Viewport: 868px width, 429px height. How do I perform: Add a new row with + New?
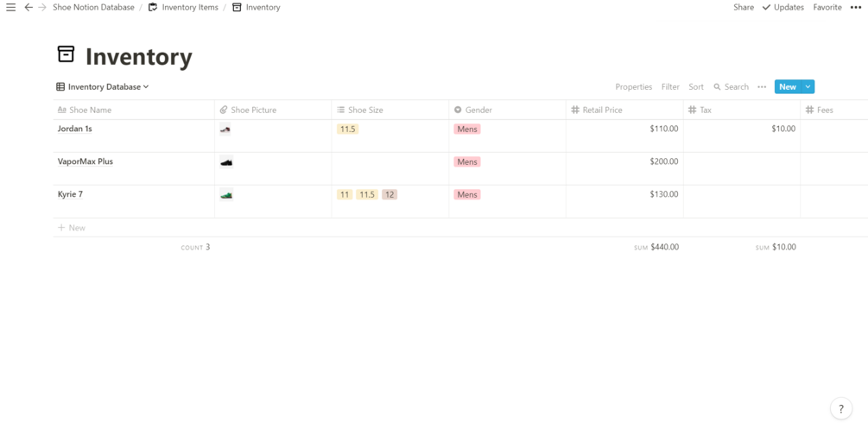(72, 228)
